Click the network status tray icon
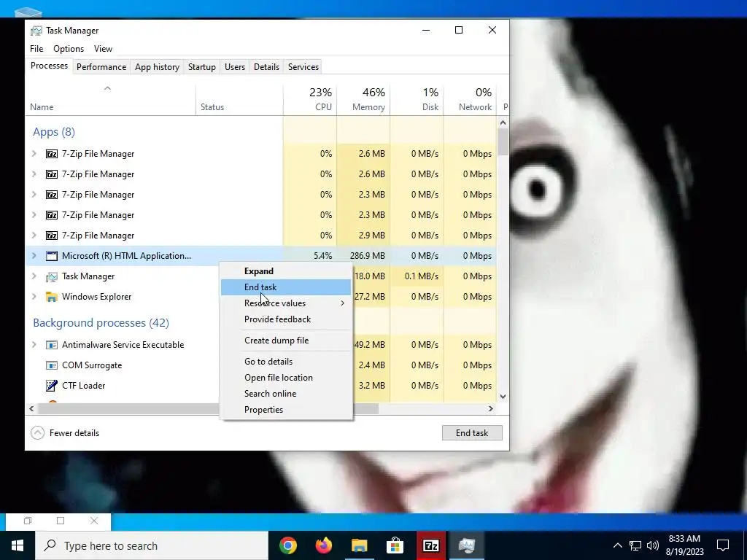The width and height of the screenshot is (747, 560). [x=635, y=545]
